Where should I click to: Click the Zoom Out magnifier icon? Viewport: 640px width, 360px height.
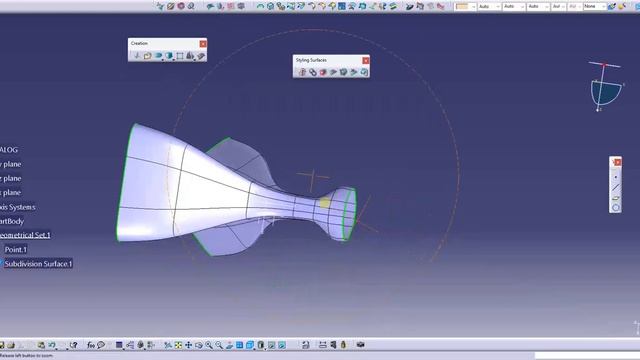(219, 345)
